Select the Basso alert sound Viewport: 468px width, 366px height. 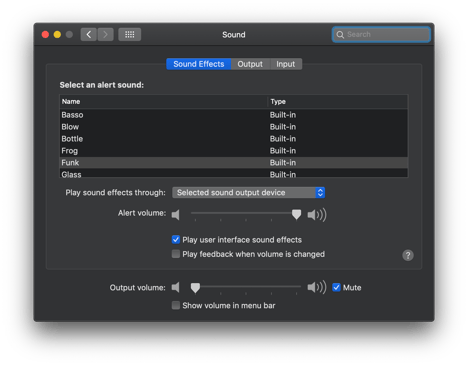point(234,115)
